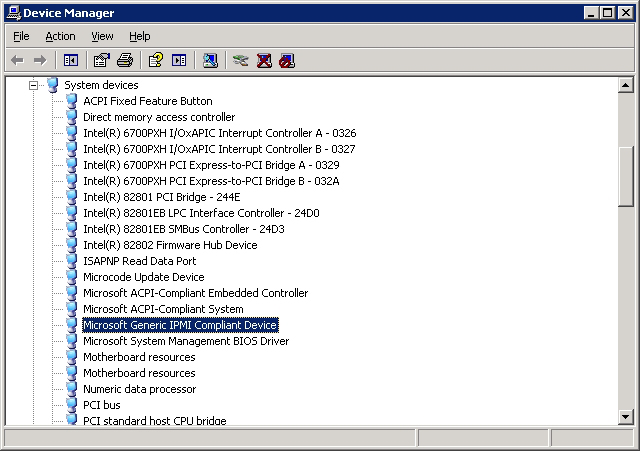The height and width of the screenshot is (451, 640).
Task: Select Intel 82801EB SMBus Controller - 24D3
Action: tap(184, 229)
